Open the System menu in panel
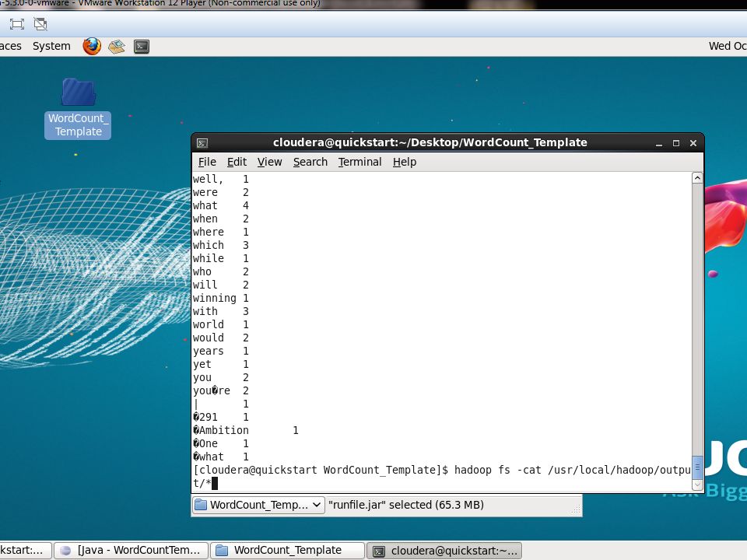Image resolution: width=747 pixels, height=560 pixels. click(51, 46)
